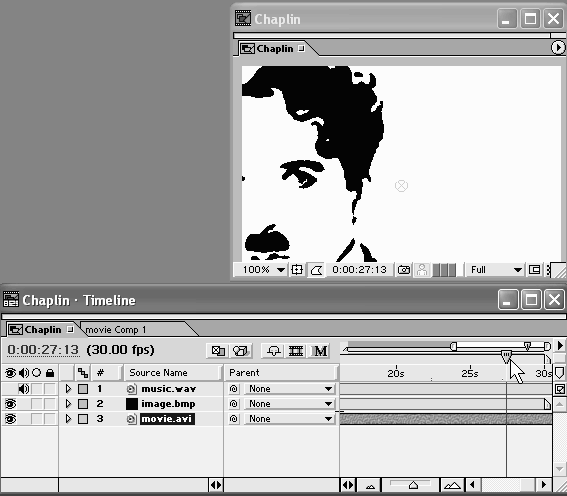Image resolution: width=567 pixels, height=496 pixels.
Task: Open the Full resolution dropdown
Action: 495,270
